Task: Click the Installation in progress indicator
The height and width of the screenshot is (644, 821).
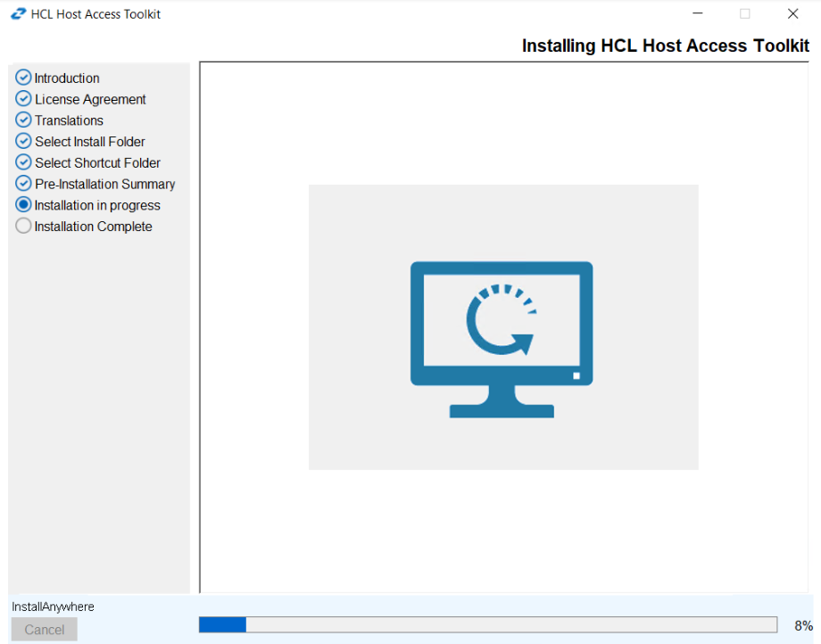Action: tap(23, 204)
